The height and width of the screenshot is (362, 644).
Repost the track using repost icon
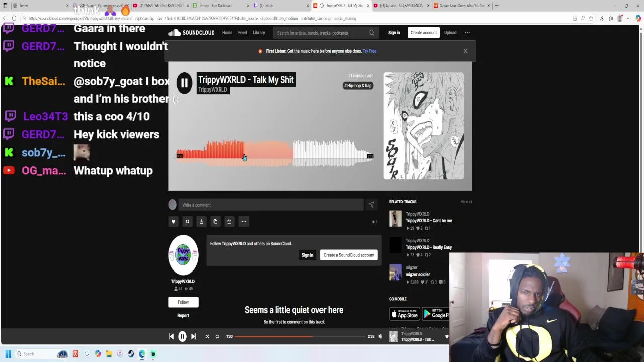pos(187,222)
